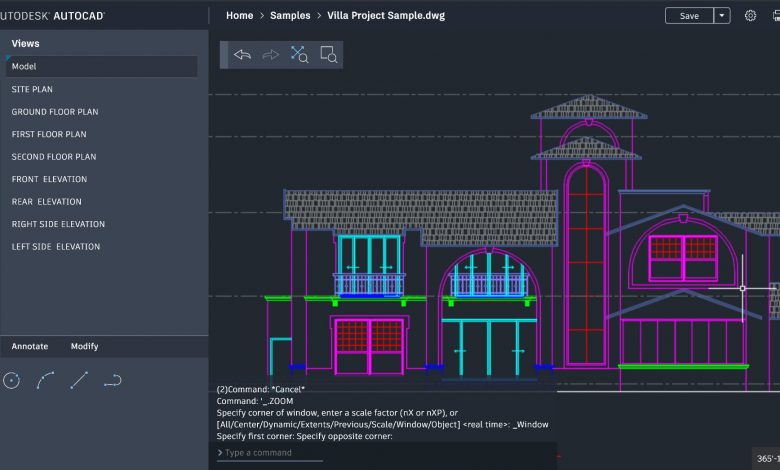Viewport: 780px width, 470px height.
Task: Switch to the Annotate tab
Action: pyautogui.click(x=30, y=347)
